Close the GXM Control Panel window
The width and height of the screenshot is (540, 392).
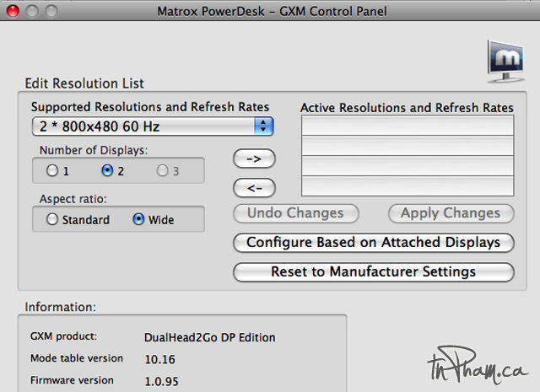(x=13, y=11)
